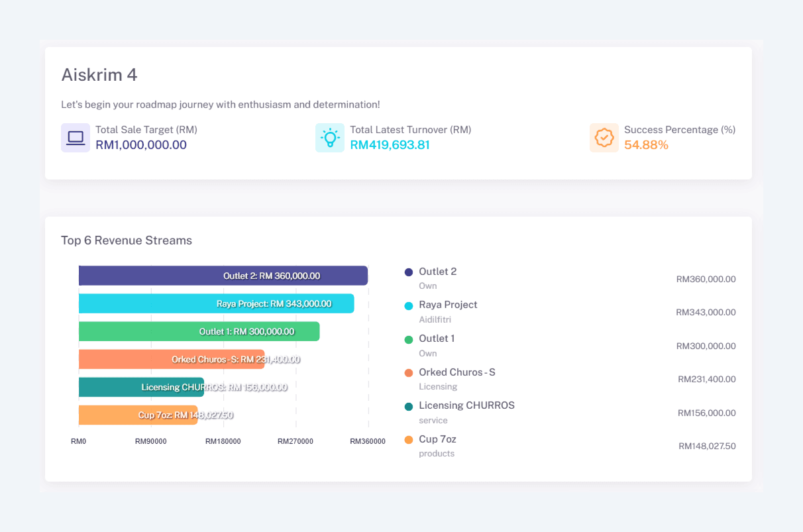This screenshot has height=532, width=803.
Task: Toggle the Cup 7oz legend entry visibility
Action: [407, 439]
